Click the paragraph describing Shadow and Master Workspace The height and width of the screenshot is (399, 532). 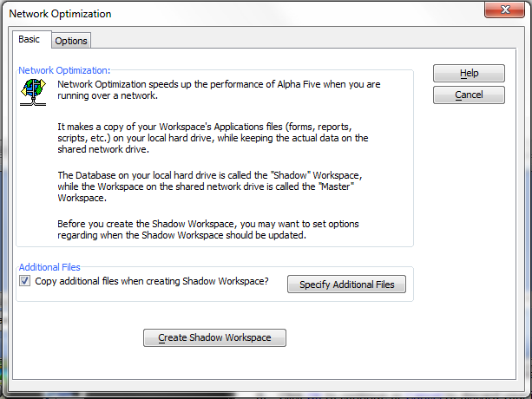click(x=210, y=186)
